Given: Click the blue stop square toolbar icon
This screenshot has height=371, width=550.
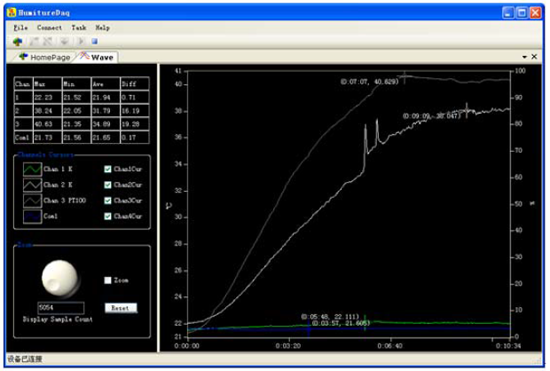Looking at the screenshot, I should pyautogui.click(x=94, y=41).
